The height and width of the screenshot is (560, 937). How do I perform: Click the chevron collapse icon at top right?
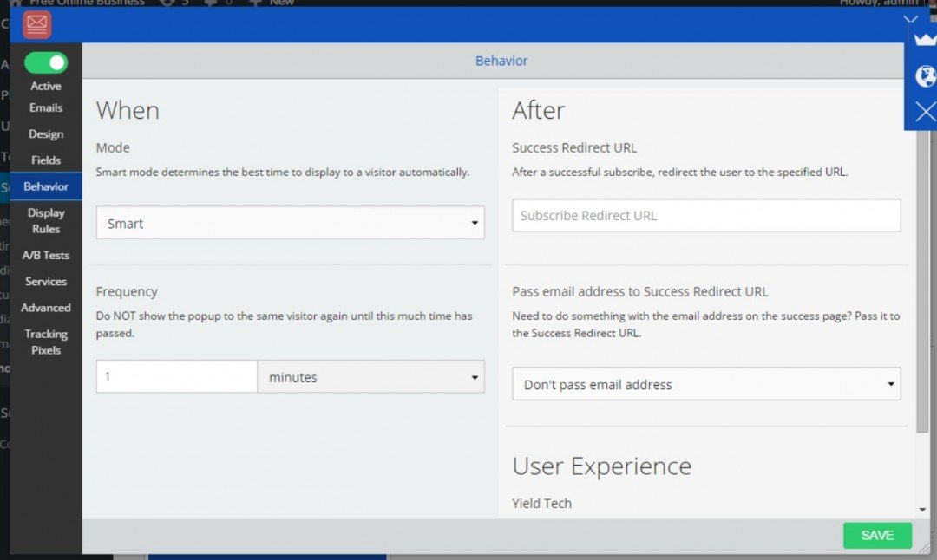tap(911, 20)
